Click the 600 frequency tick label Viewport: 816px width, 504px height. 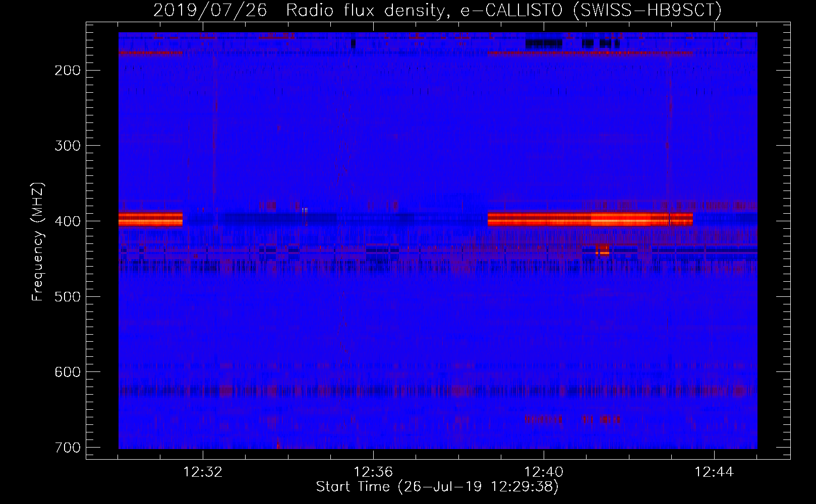pyautogui.click(x=67, y=372)
